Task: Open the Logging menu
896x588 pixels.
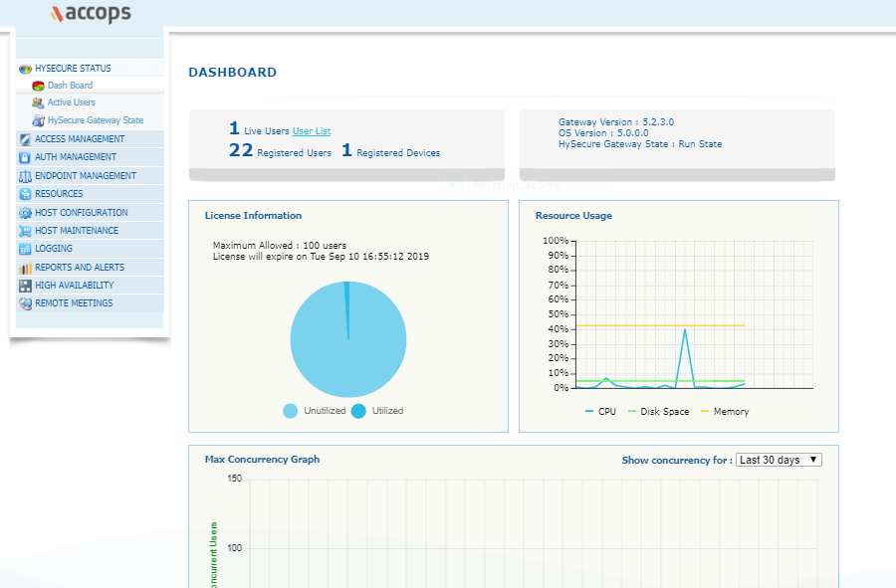Action: coord(91,249)
